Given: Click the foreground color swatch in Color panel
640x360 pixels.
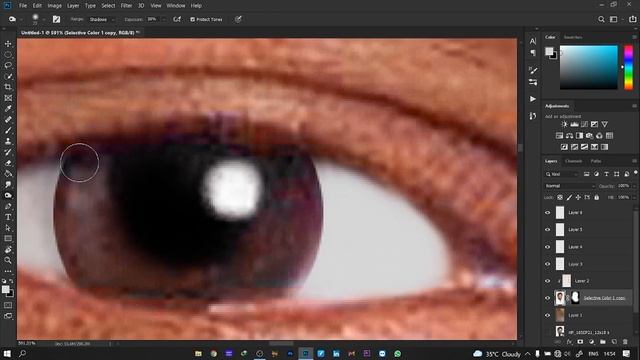Looking at the screenshot, I should coord(549,51).
